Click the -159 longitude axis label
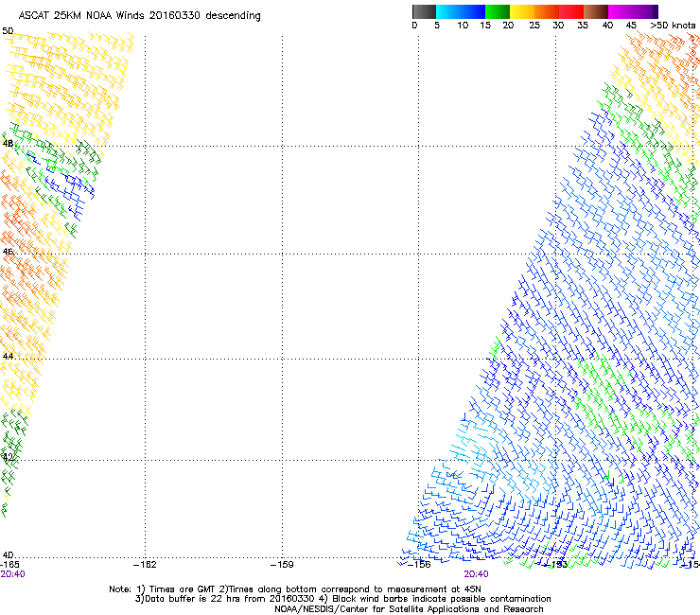 pyautogui.click(x=282, y=565)
